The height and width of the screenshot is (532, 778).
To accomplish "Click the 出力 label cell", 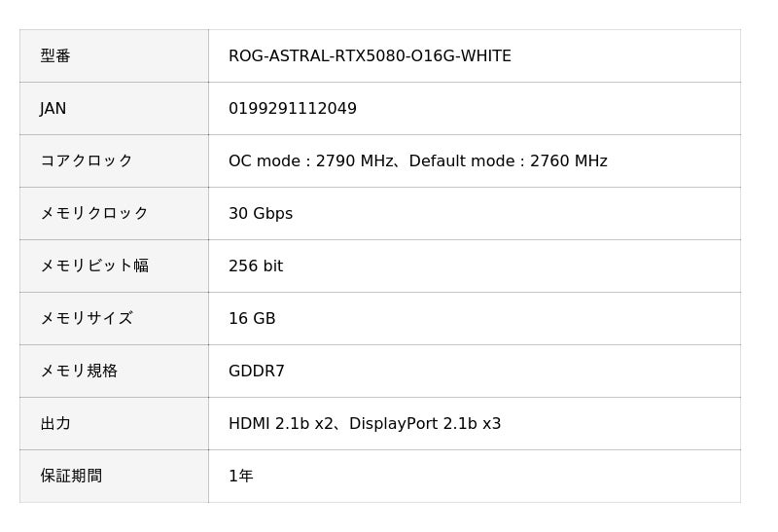I will [x=55, y=424].
